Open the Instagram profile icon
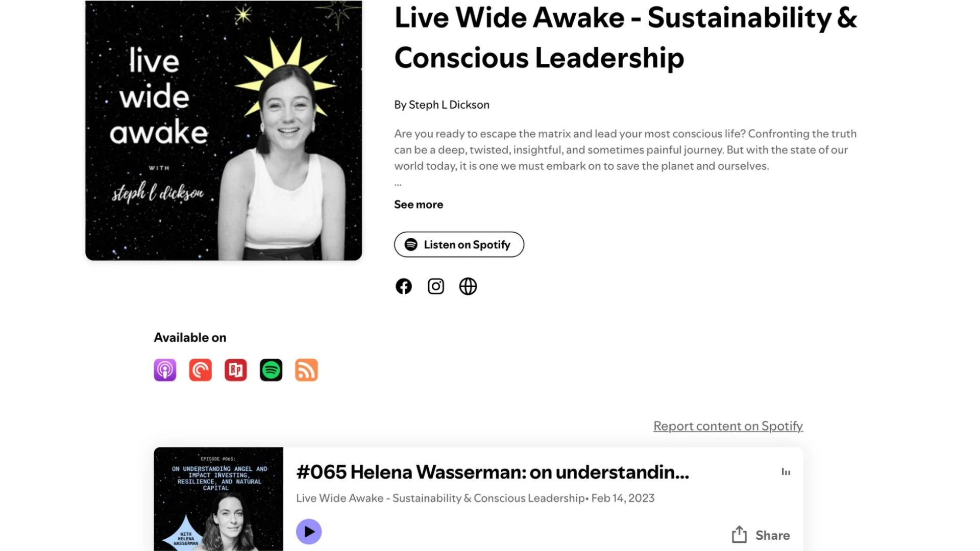 pos(435,286)
